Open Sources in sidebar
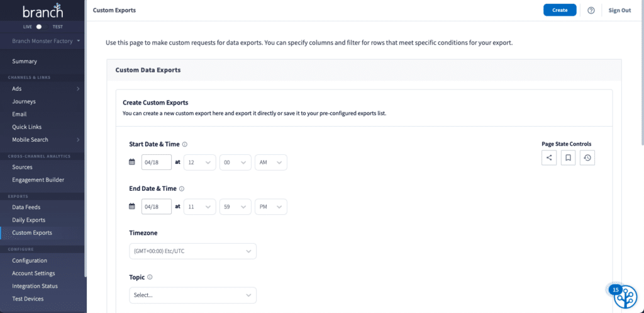Screen dimensions: 644x313 pos(22,167)
